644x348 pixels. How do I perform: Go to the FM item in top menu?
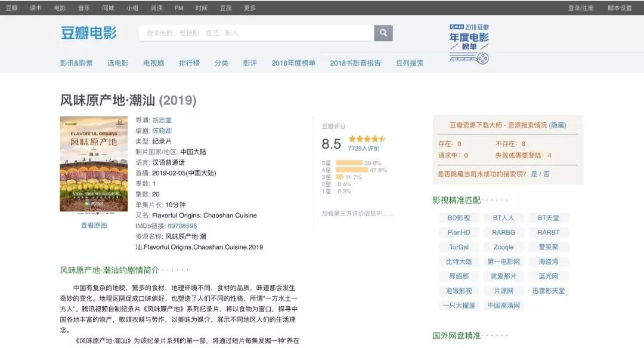[x=178, y=8]
